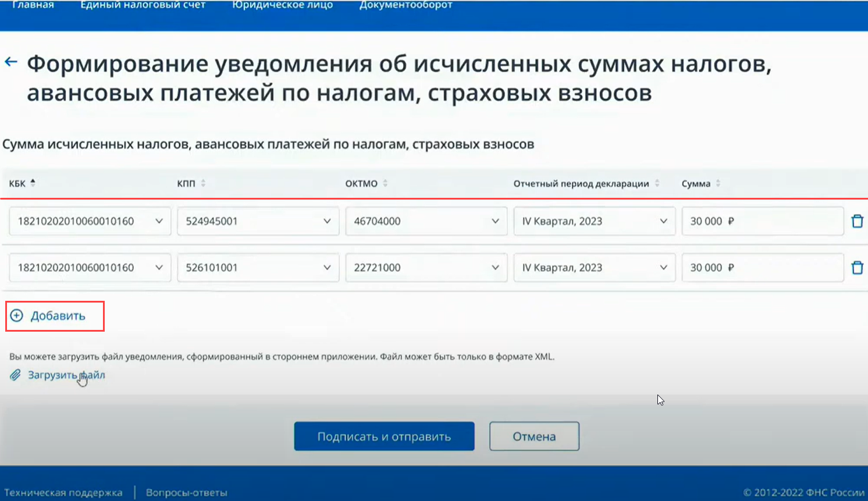Image resolution: width=868 pixels, height=501 pixels.
Task: Go to Документооборот in top navigation
Action: [x=405, y=5]
